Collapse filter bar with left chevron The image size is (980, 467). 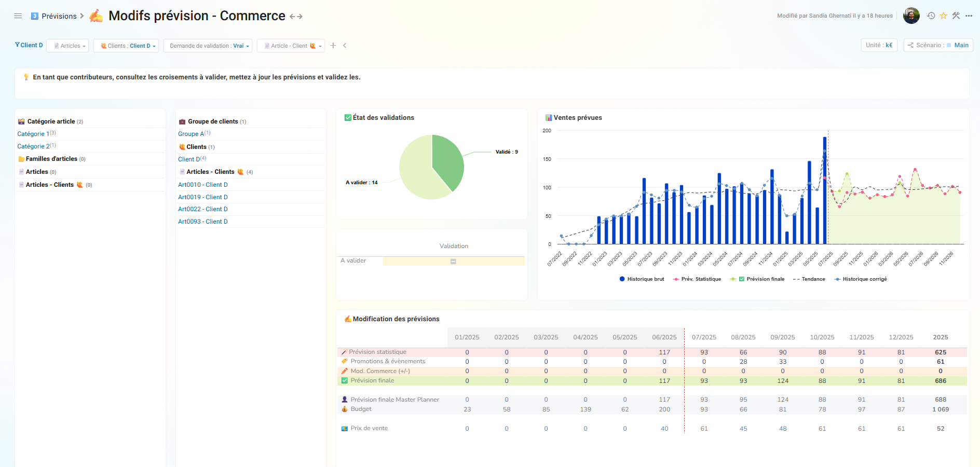pos(345,46)
